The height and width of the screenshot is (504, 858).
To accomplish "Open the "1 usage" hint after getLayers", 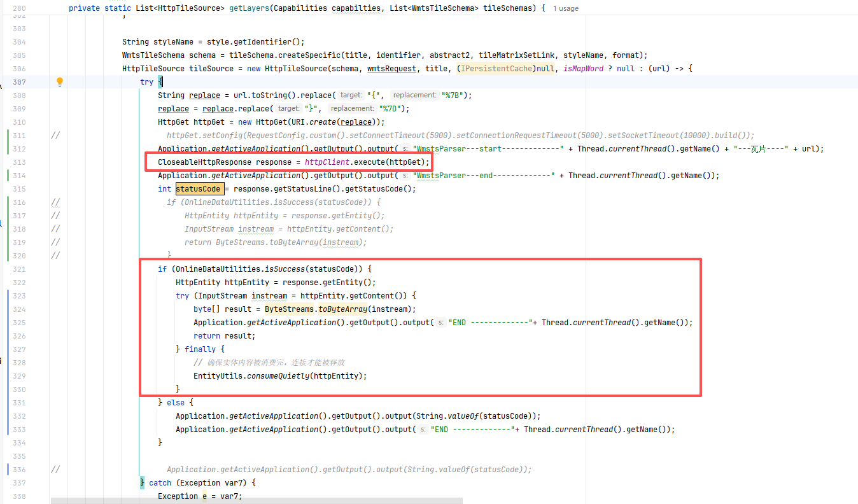I will point(566,9).
